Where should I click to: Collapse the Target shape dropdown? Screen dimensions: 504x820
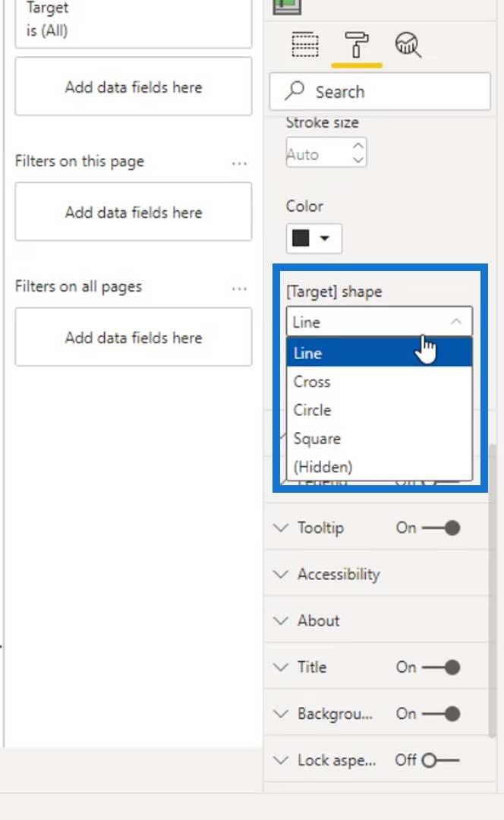[x=379, y=322]
